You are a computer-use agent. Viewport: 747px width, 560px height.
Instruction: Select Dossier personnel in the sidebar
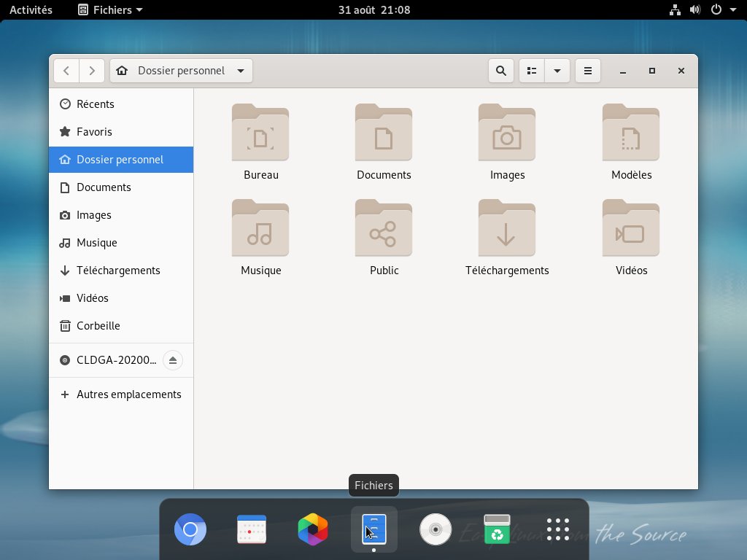click(121, 160)
